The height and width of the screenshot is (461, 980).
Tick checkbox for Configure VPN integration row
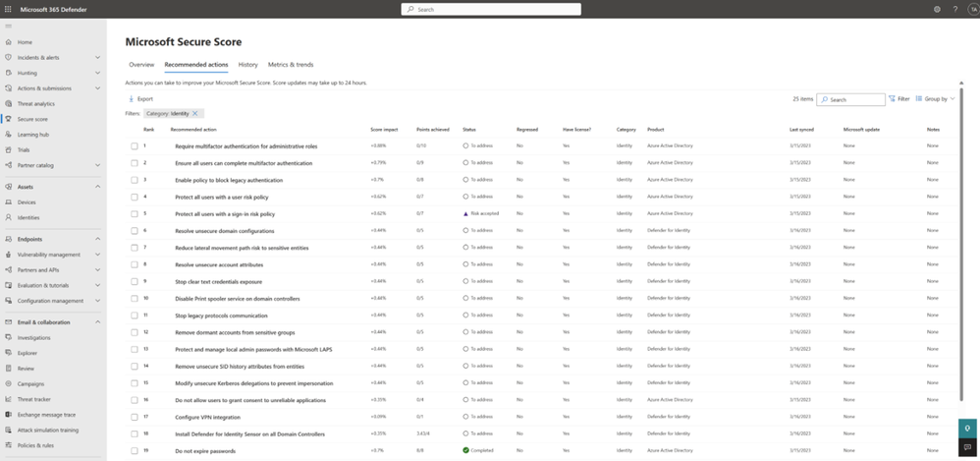pos(135,417)
